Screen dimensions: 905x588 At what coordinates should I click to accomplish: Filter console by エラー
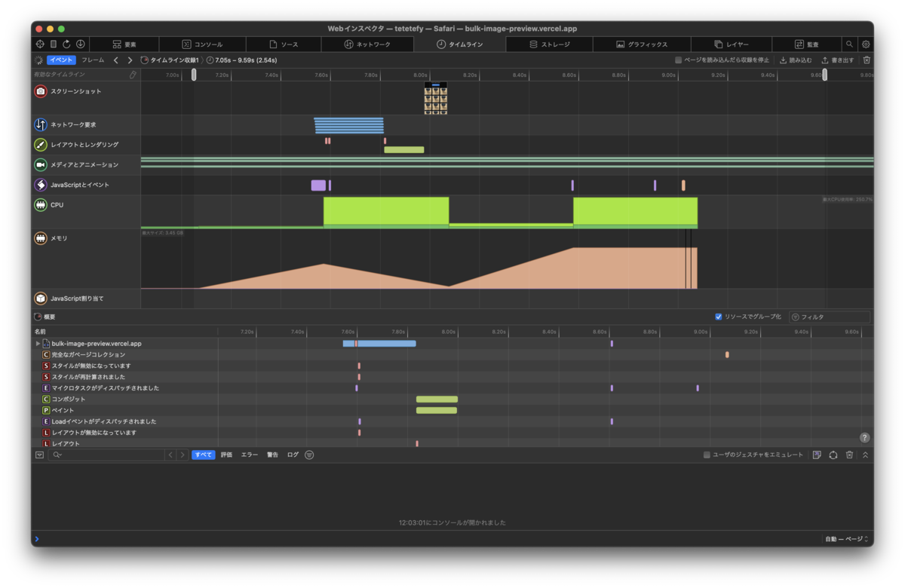(x=250, y=455)
